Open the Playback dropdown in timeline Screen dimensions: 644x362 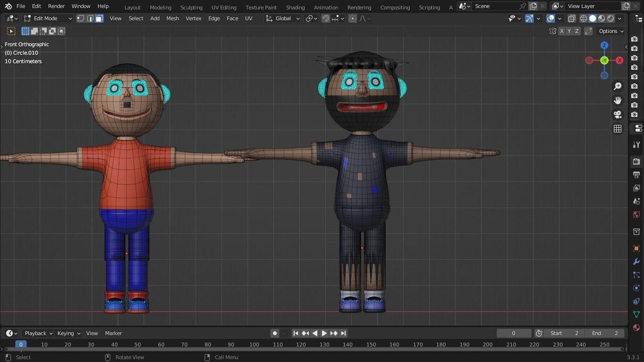point(38,333)
